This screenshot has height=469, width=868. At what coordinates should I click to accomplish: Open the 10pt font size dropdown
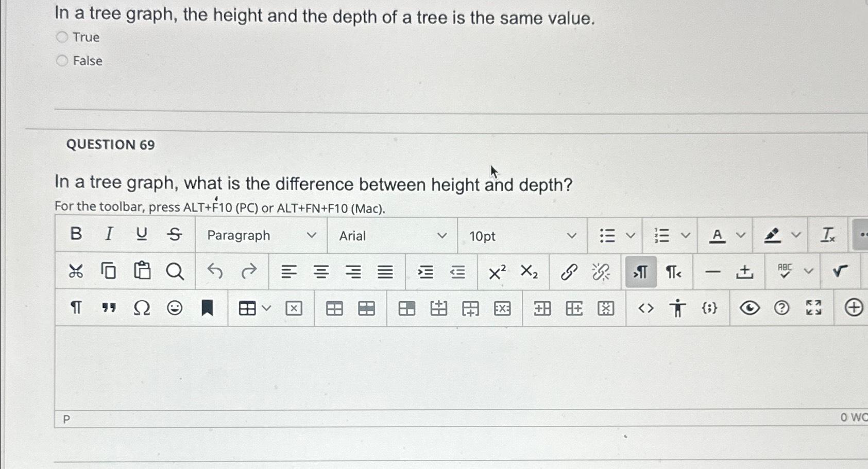click(x=523, y=235)
